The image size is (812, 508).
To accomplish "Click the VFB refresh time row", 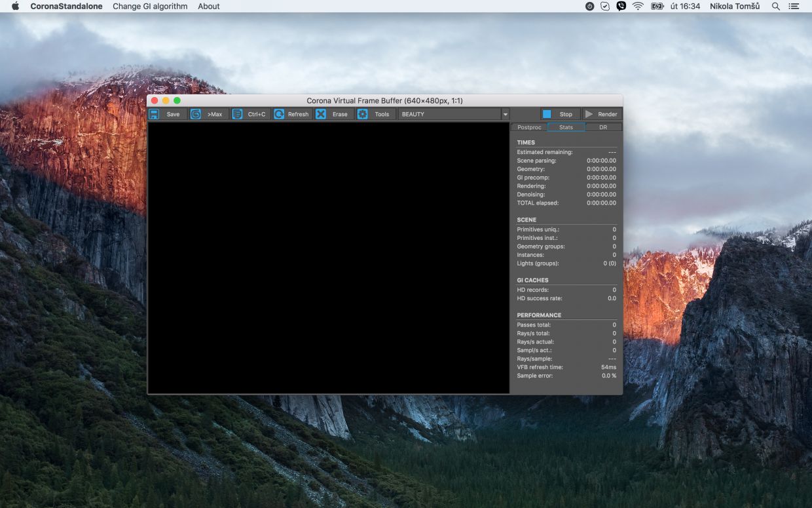I will tap(566, 367).
